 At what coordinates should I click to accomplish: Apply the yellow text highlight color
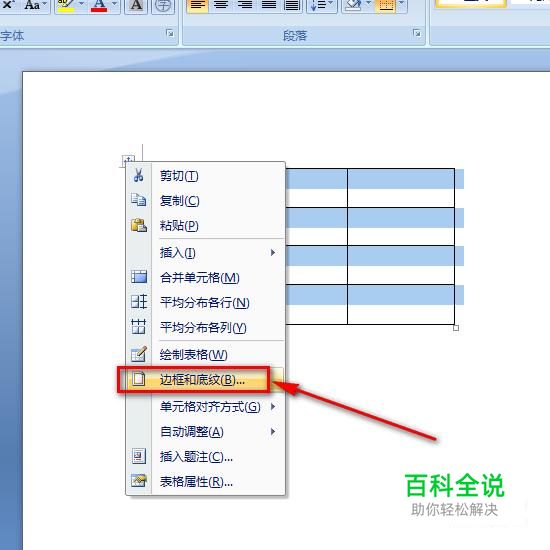tap(66, 6)
